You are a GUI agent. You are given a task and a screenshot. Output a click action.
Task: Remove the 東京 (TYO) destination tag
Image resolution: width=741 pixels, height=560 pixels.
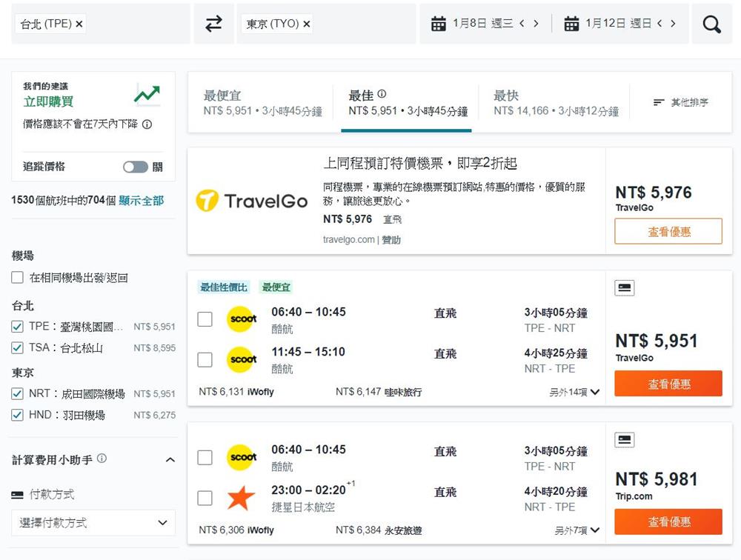click(x=307, y=24)
